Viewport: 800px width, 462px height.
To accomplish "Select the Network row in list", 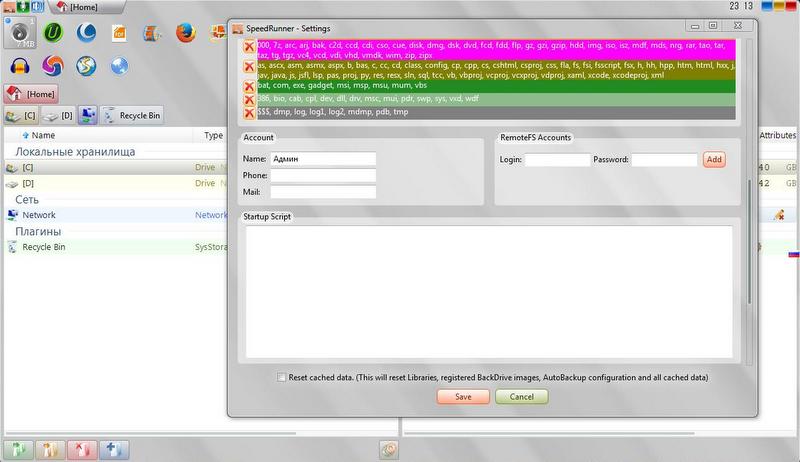I will pos(116,215).
